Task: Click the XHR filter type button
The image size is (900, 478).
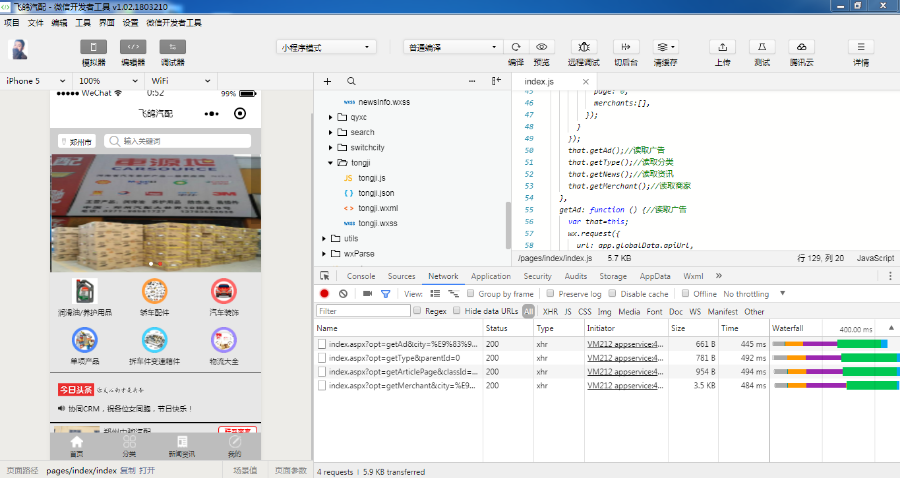Action: click(x=550, y=311)
